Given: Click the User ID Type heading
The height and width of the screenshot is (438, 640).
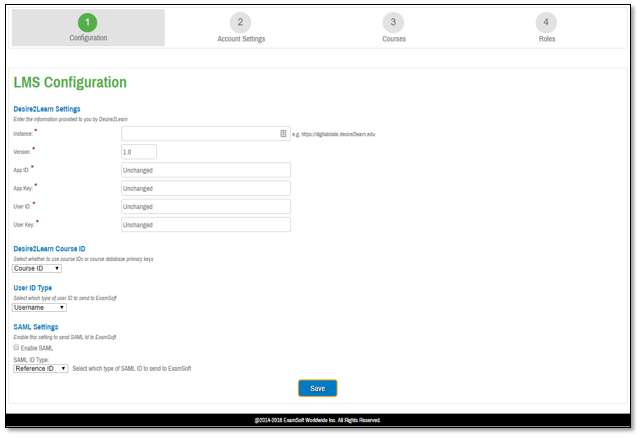Looking at the screenshot, I should click(x=33, y=288).
